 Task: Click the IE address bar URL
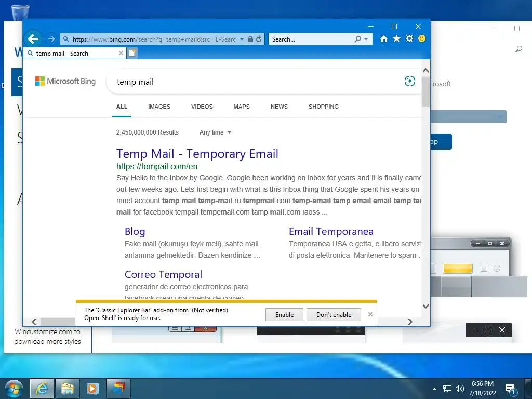point(154,39)
